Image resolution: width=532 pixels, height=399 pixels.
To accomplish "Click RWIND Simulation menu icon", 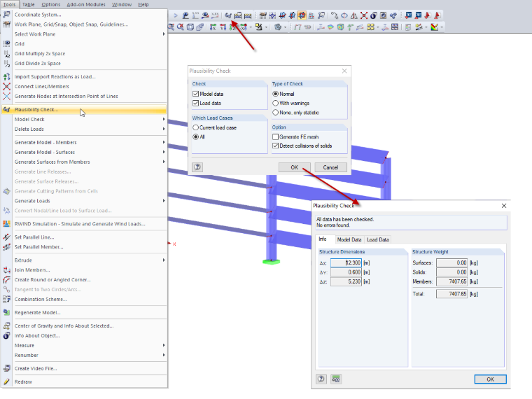I will click(6, 224).
